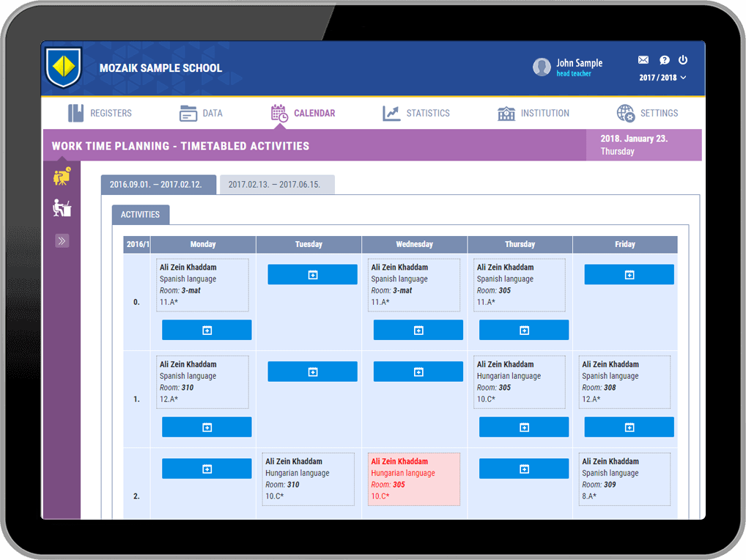Add activity on Monday period 2
This screenshot has height=560, width=746.
207,469
